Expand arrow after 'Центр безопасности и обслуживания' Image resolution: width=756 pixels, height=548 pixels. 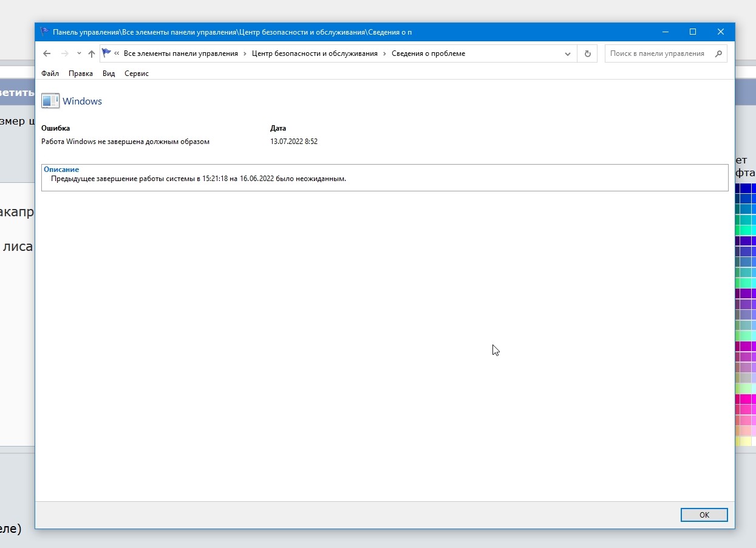(x=384, y=53)
